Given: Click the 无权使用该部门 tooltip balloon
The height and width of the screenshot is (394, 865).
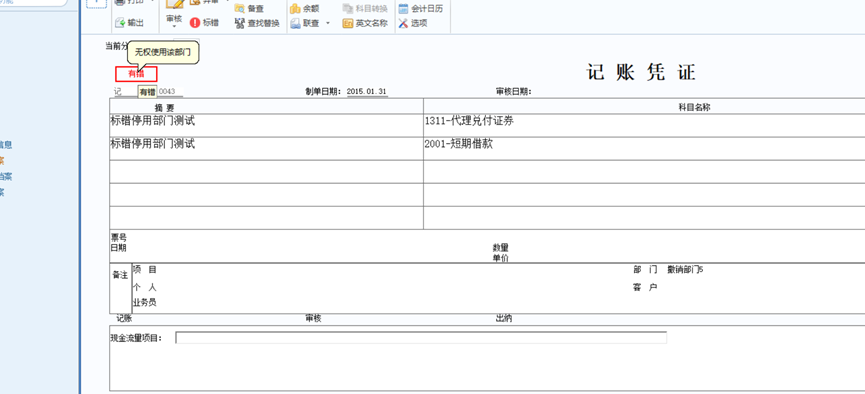Looking at the screenshot, I should [x=163, y=52].
